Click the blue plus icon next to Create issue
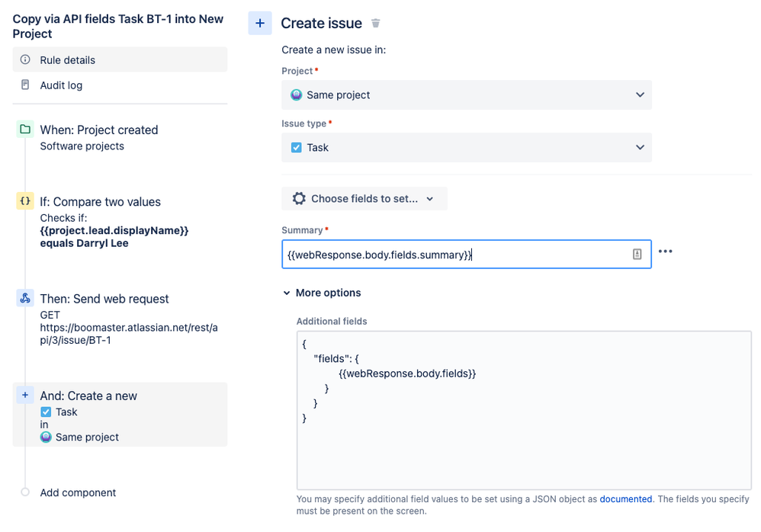The width and height of the screenshot is (761, 532). click(x=260, y=24)
